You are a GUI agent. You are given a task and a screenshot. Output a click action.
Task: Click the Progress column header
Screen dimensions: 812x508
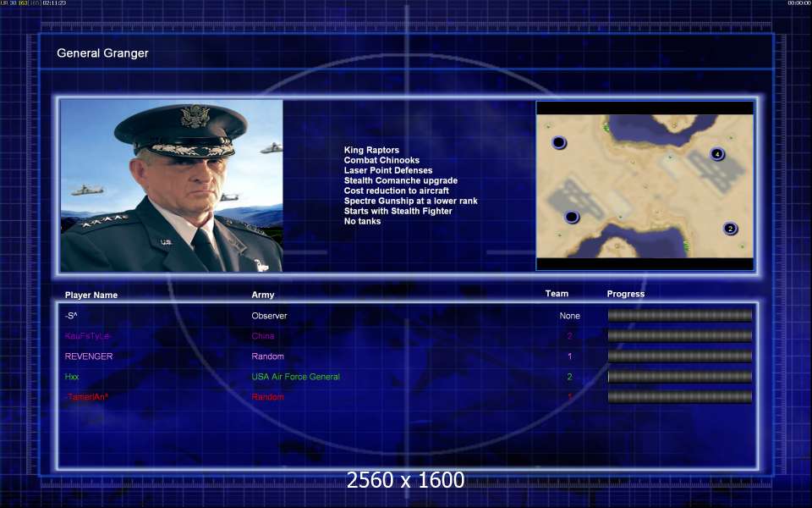coord(626,294)
